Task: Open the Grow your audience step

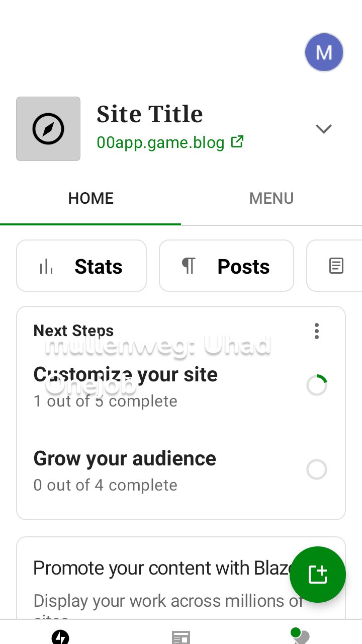Action: [x=125, y=470]
